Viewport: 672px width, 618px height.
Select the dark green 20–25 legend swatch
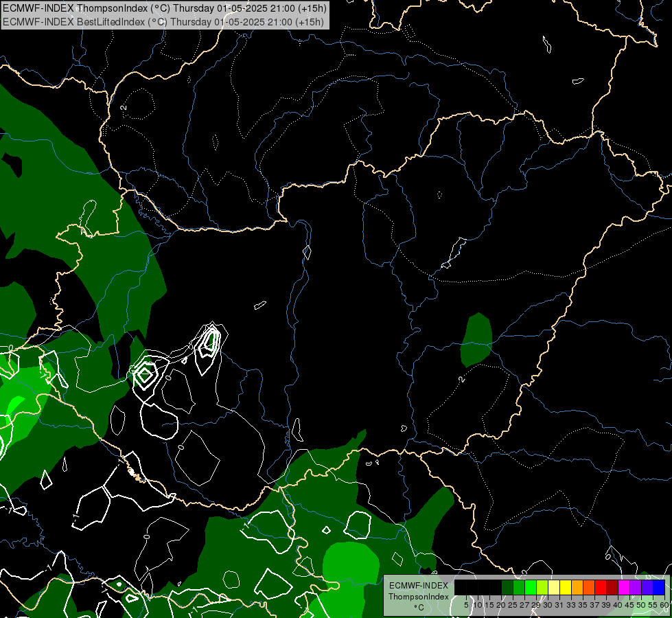coord(507,587)
